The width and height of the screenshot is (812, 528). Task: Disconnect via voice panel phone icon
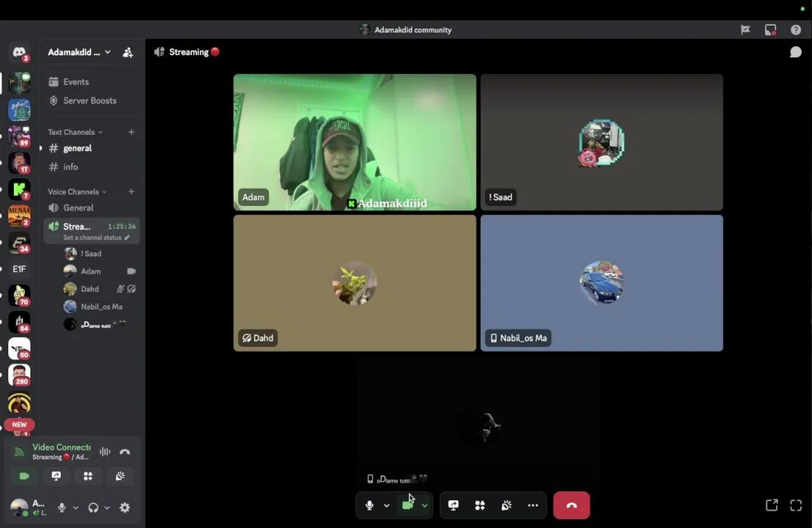pos(125,452)
